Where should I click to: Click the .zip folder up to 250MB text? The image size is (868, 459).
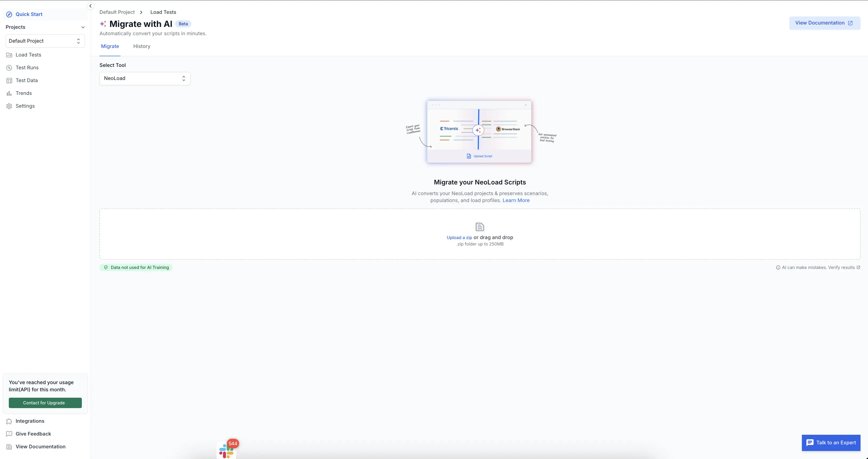point(480,244)
